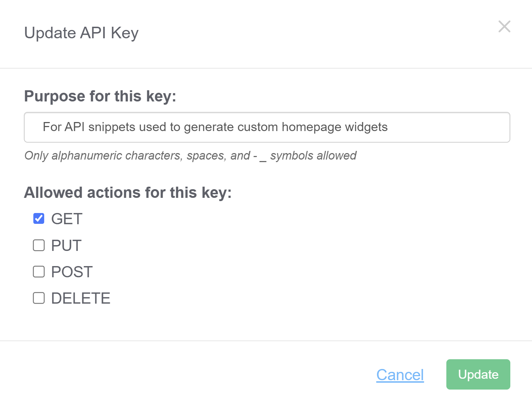
Task: Click the word 'For' in purpose field
Action: [x=52, y=127]
